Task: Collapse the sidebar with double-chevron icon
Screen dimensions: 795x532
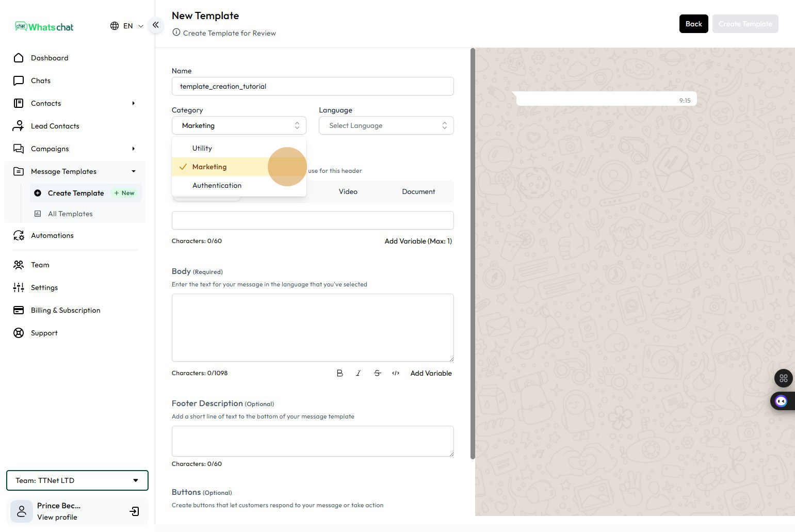Action: point(155,25)
